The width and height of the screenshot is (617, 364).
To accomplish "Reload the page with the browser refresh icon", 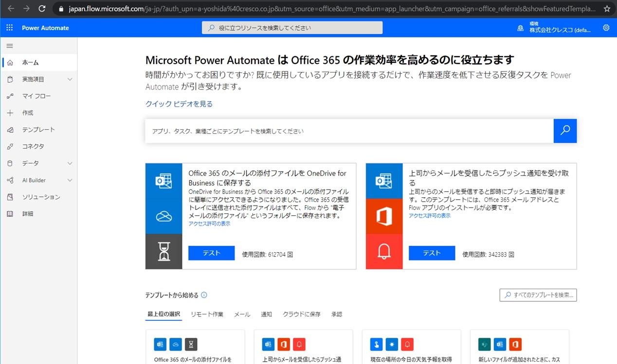I will [42, 9].
